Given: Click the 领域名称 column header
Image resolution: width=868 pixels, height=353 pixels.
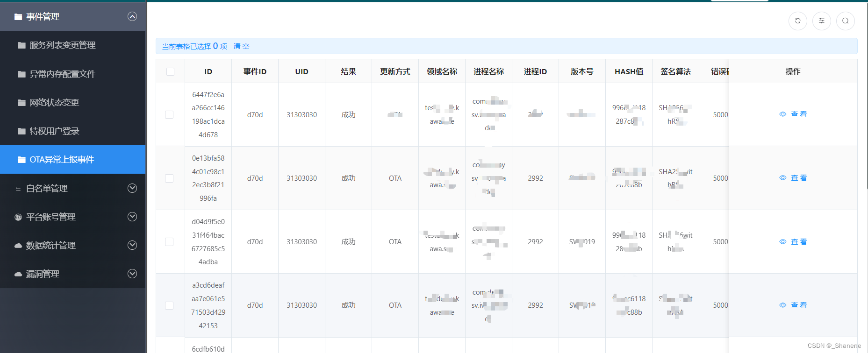Looking at the screenshot, I should coord(442,71).
